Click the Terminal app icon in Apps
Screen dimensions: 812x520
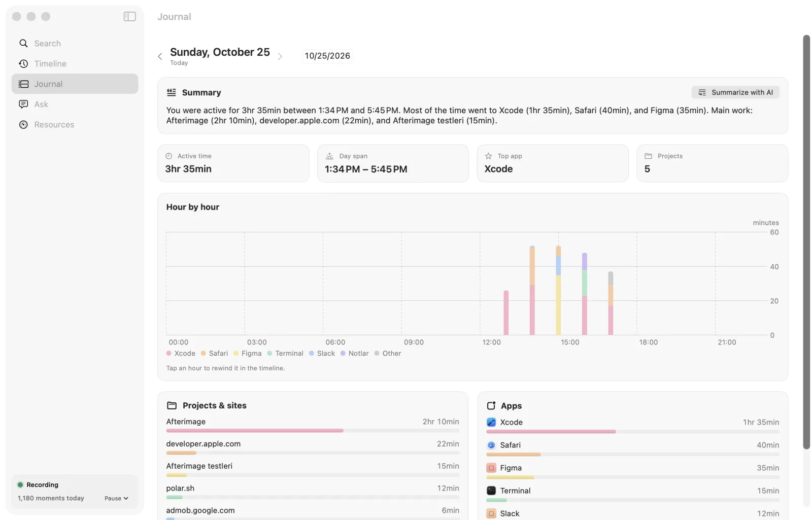tap(491, 491)
